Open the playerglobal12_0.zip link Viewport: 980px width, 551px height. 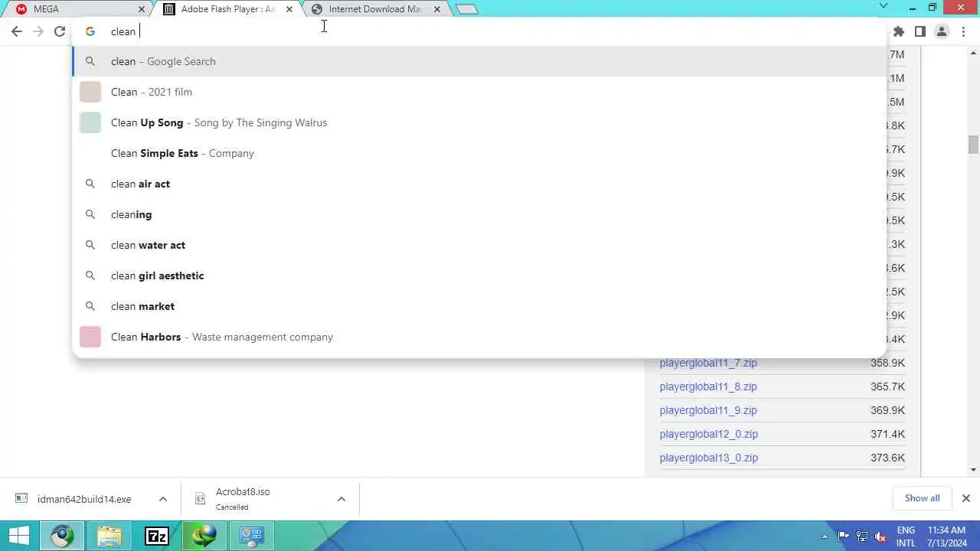pyautogui.click(x=709, y=434)
